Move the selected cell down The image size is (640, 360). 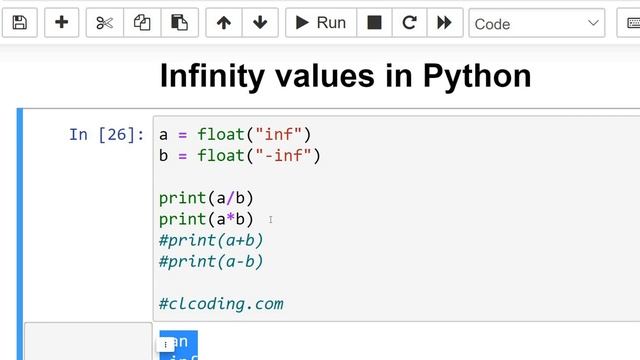[260, 22]
